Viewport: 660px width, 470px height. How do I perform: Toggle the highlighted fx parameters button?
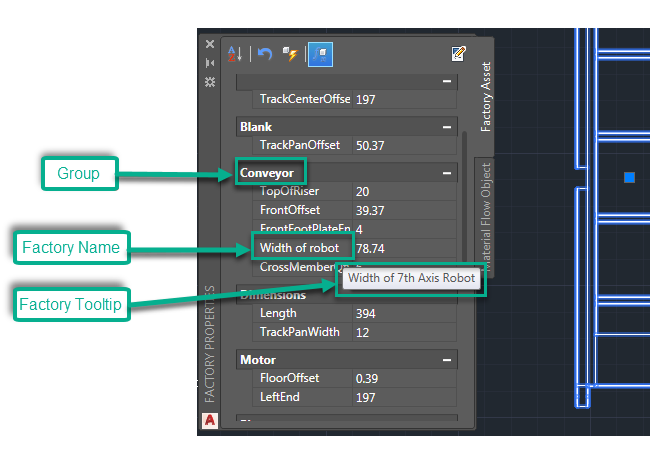(x=320, y=54)
